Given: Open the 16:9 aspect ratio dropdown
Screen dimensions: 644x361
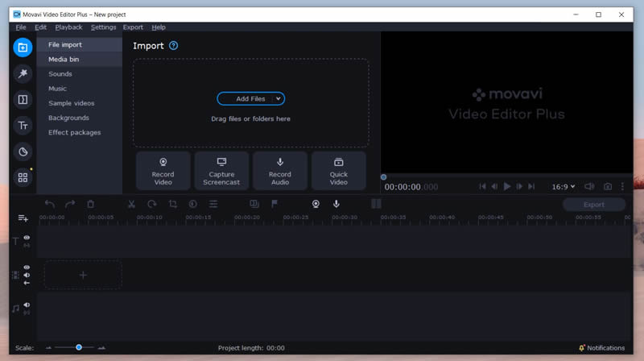Looking at the screenshot, I should (563, 187).
